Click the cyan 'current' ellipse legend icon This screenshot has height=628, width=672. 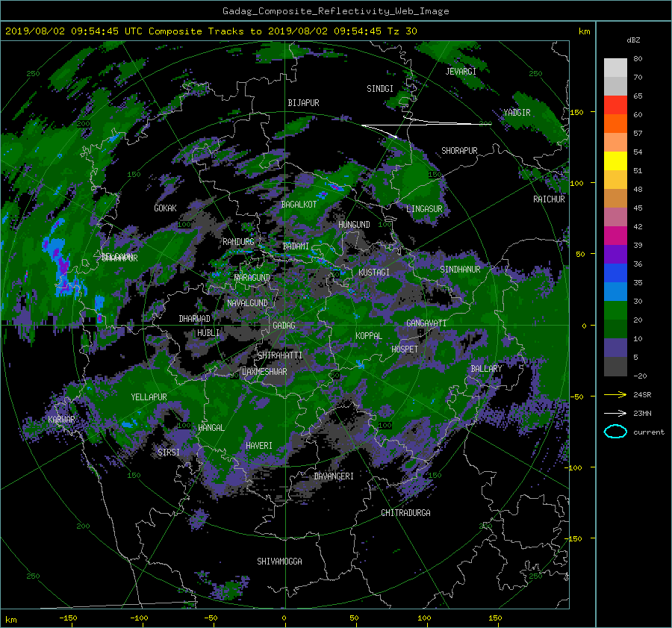tap(615, 432)
